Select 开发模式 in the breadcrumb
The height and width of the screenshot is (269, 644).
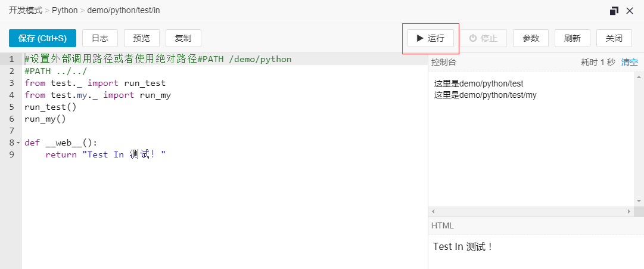tap(26, 10)
